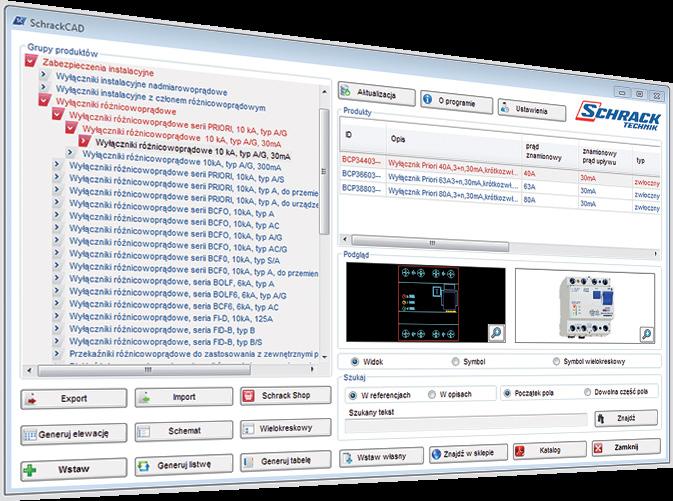The width and height of the screenshot is (673, 501).
Task: Zoom the product photo magnifier
Action: pos(646,334)
